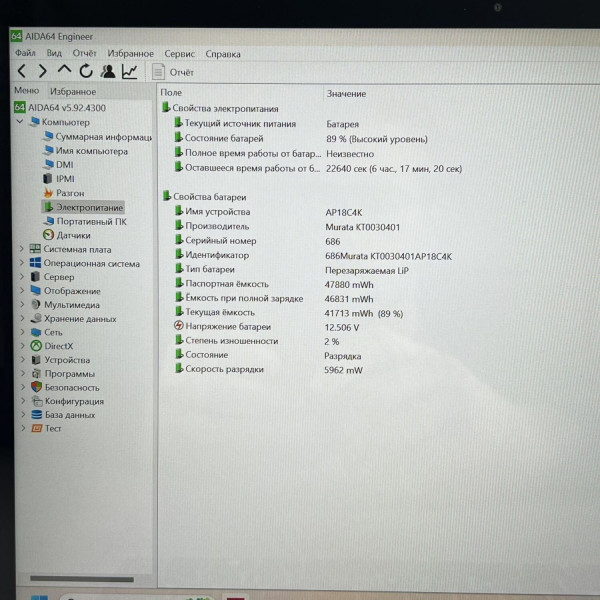Click the DirectX Xbox icon

(36, 346)
